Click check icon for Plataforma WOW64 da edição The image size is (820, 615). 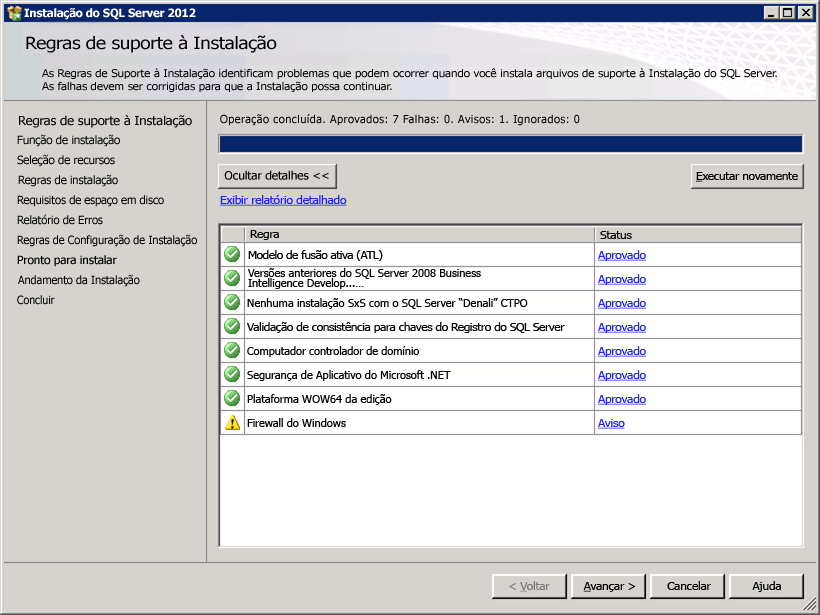coord(231,399)
